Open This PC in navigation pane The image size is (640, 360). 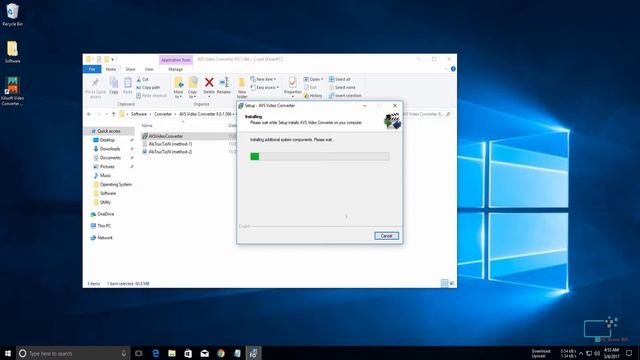tap(104, 226)
